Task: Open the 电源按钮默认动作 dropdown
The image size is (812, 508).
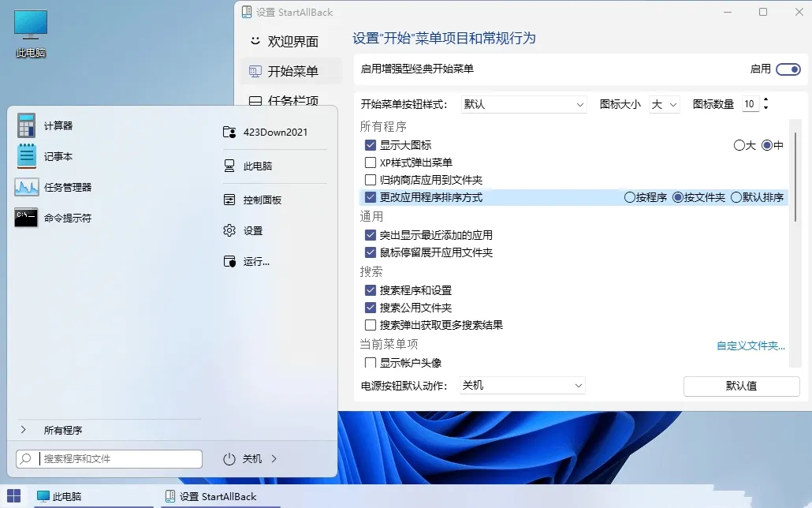Action: click(520, 385)
